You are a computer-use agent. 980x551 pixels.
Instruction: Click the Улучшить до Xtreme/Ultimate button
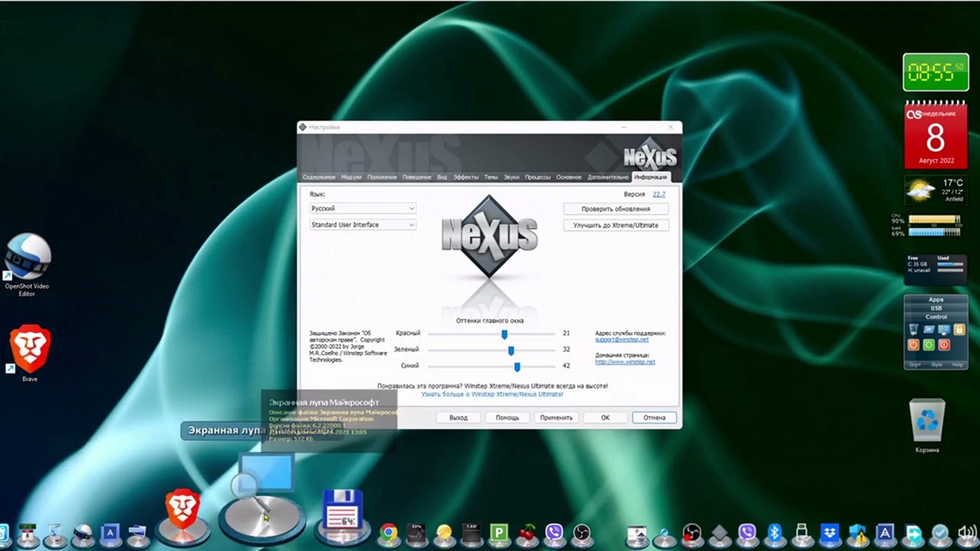coord(616,225)
